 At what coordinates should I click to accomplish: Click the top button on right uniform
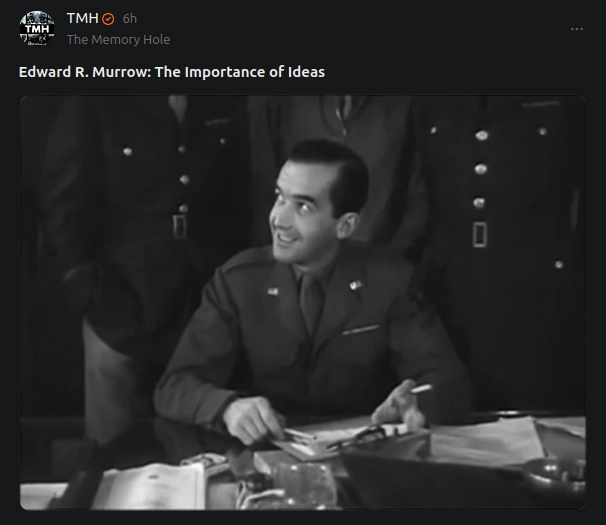point(482,135)
